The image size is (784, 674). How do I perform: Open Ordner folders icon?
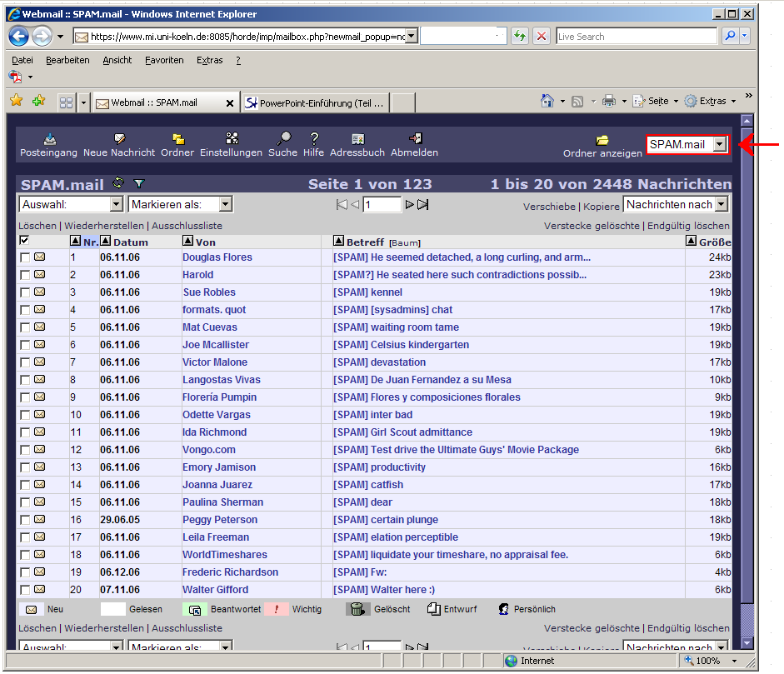pyautogui.click(x=177, y=139)
